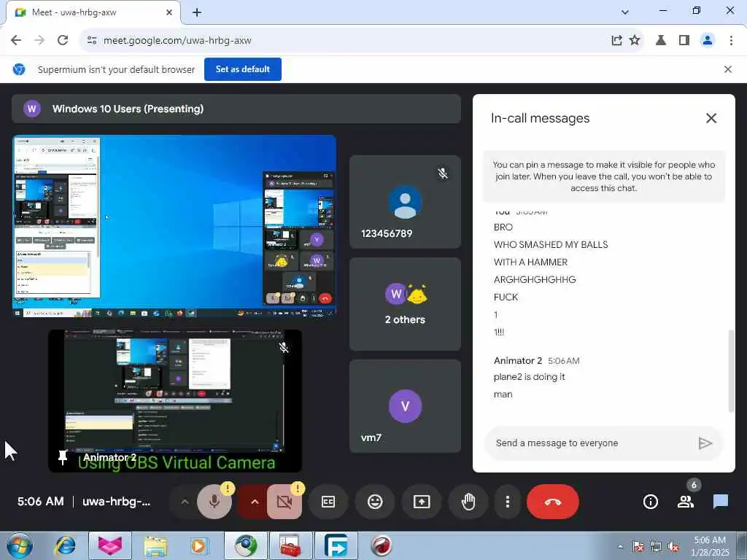Click the message 'WHO SMASHED MY BALLS'
This screenshot has height=560, width=747.
551,245
